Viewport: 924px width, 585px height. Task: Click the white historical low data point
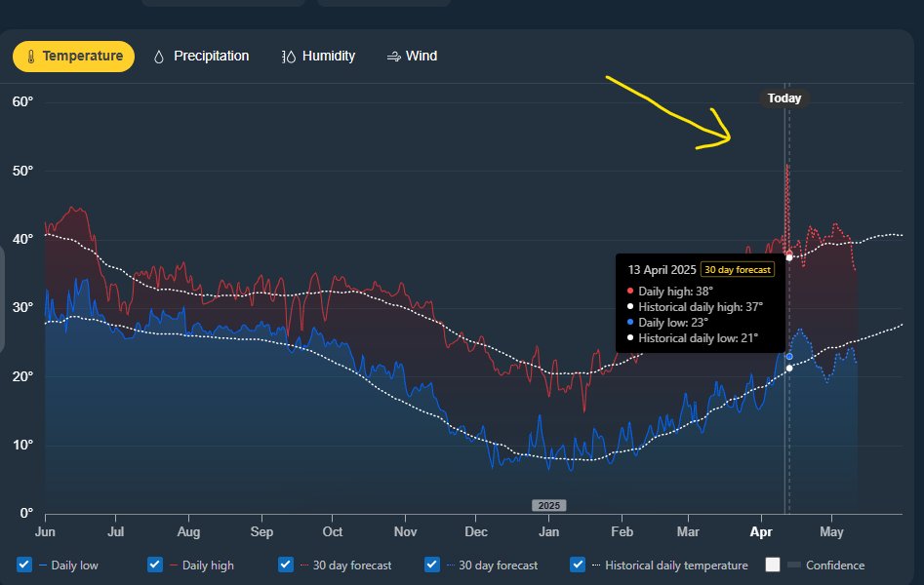(789, 369)
